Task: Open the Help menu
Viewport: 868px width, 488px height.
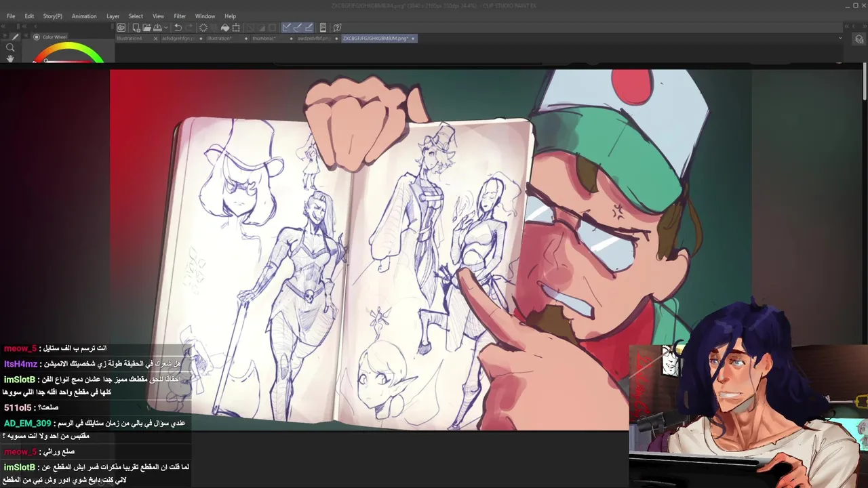Action: point(230,16)
